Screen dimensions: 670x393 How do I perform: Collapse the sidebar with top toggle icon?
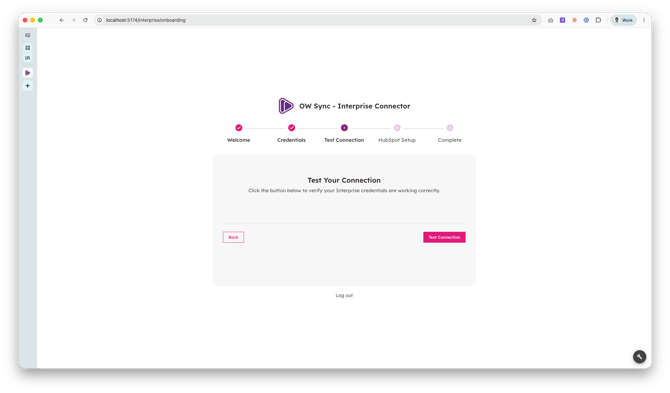pyautogui.click(x=28, y=35)
